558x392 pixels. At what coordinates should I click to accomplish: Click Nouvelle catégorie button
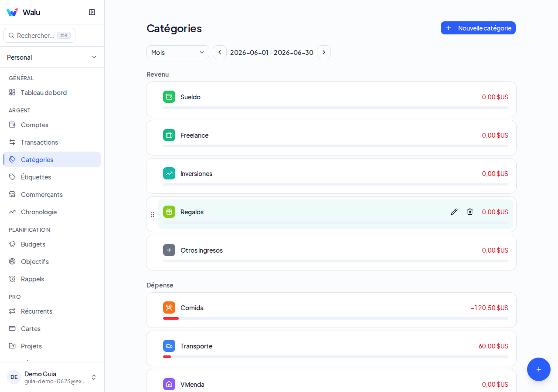(x=478, y=28)
